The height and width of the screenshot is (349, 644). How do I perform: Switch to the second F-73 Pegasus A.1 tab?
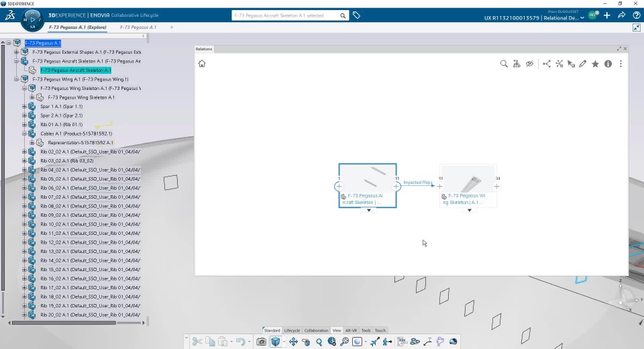click(x=138, y=27)
